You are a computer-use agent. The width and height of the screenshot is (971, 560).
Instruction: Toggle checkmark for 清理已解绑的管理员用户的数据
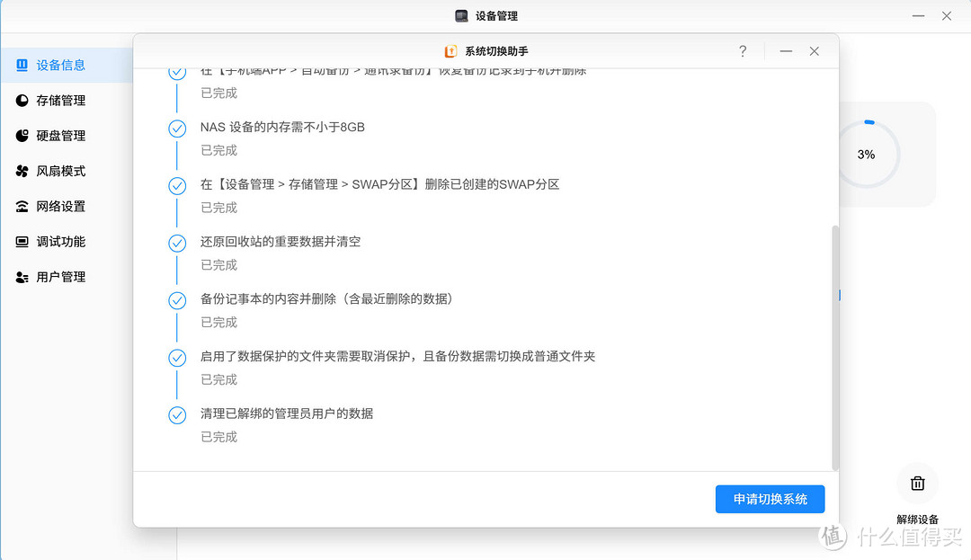coord(177,415)
